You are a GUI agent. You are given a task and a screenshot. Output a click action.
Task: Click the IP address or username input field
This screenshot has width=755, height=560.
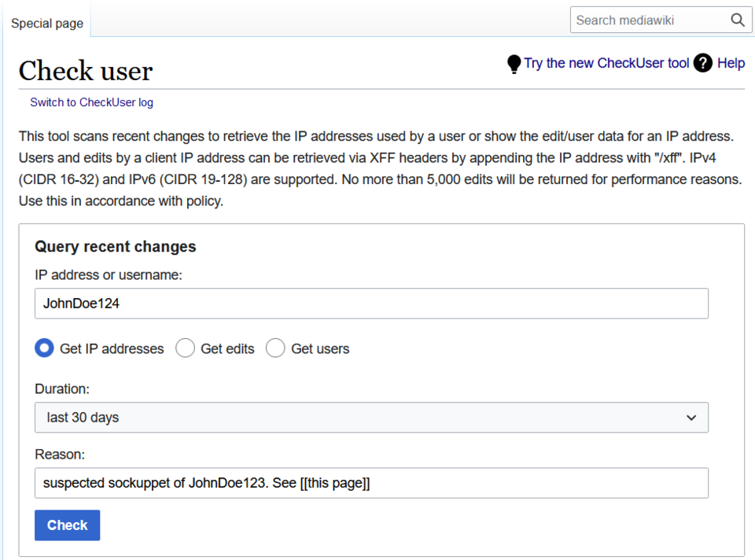coord(370,303)
